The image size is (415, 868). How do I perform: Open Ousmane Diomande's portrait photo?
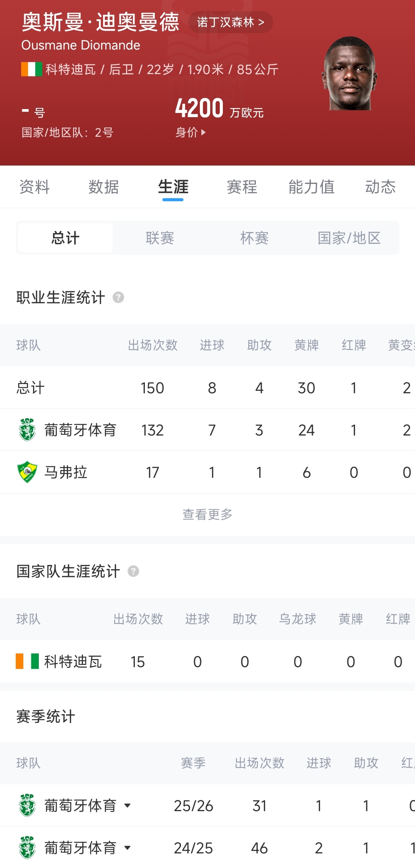pyautogui.click(x=350, y=74)
